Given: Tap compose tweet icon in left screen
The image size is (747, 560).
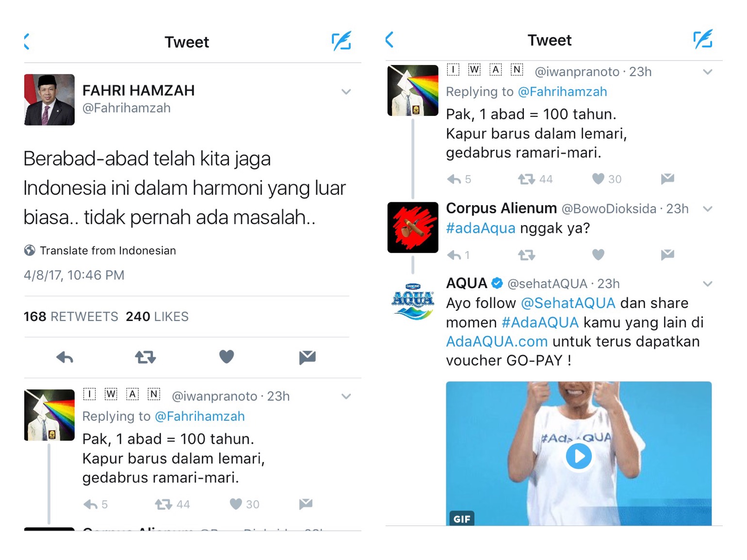Looking at the screenshot, I should 341,41.
